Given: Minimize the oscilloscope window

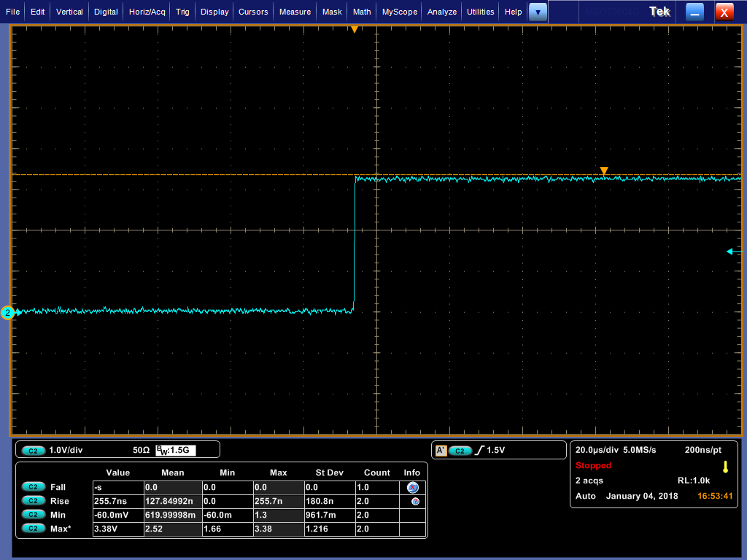Looking at the screenshot, I should coord(694,12).
